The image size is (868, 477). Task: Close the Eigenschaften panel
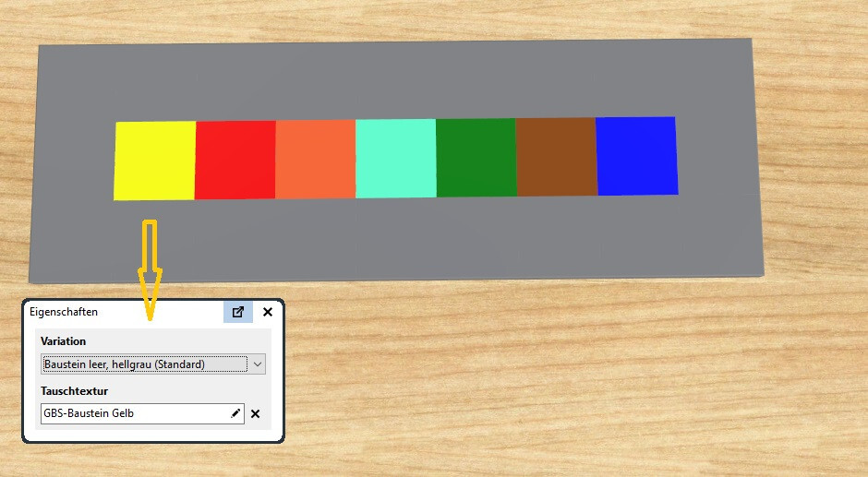point(268,312)
